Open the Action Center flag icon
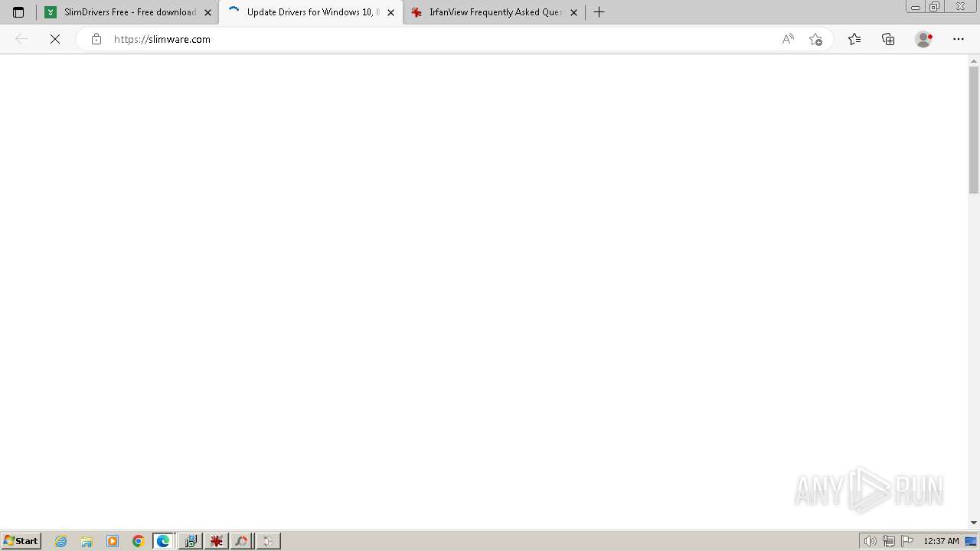The width and height of the screenshot is (980, 551). pos(907,541)
